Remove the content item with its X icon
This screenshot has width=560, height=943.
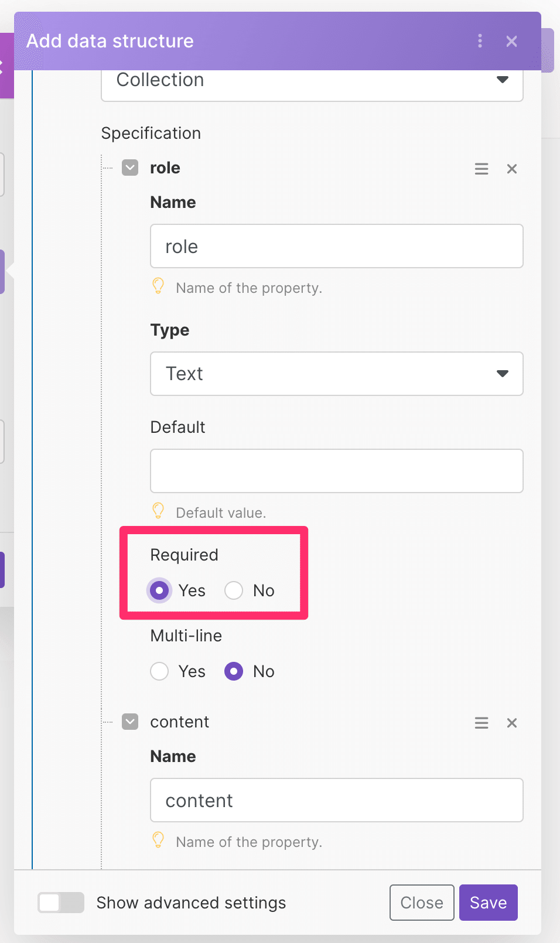(x=512, y=723)
